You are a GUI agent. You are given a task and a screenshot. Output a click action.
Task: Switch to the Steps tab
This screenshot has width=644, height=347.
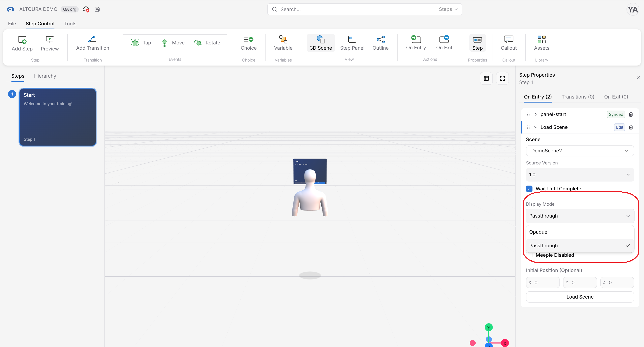[18, 76]
